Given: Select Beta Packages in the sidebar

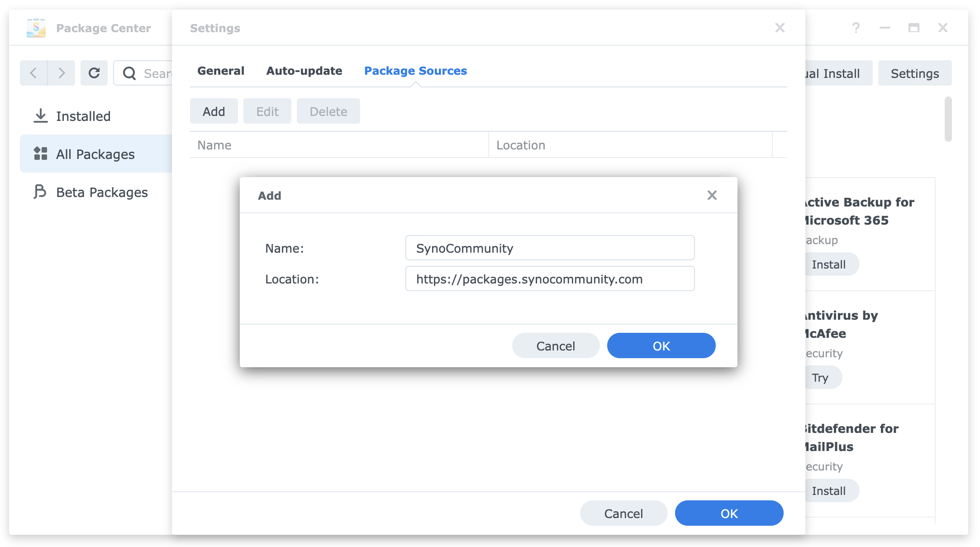Looking at the screenshot, I should (101, 192).
